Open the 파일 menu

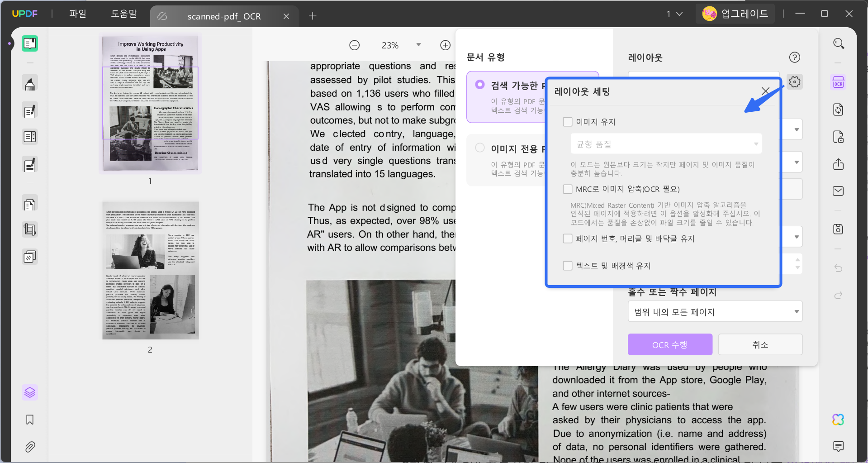pyautogui.click(x=77, y=14)
